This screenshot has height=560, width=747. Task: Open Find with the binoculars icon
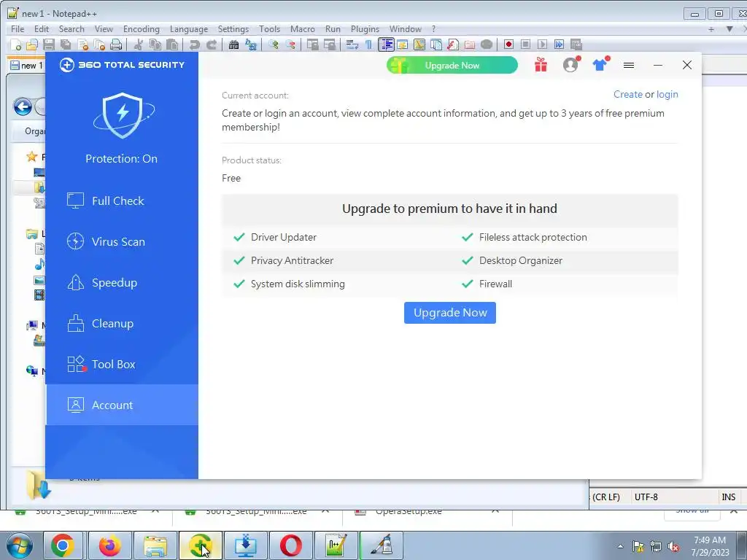coord(233,44)
